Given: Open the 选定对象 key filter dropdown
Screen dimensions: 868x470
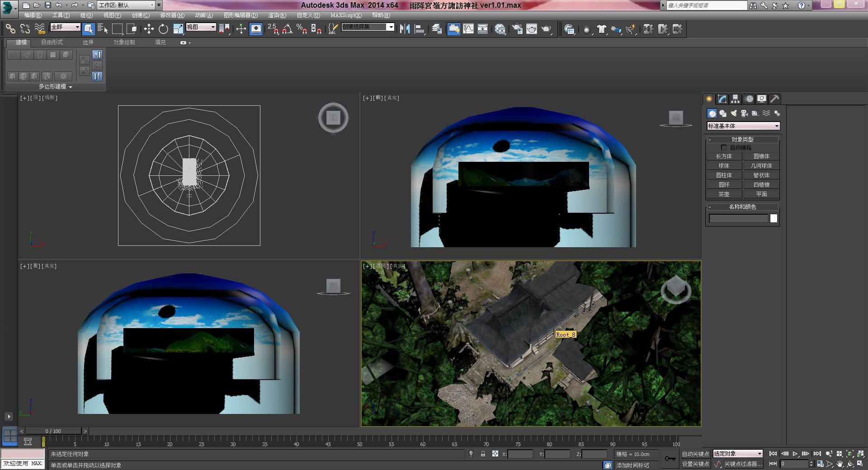Looking at the screenshot, I should [x=738, y=454].
